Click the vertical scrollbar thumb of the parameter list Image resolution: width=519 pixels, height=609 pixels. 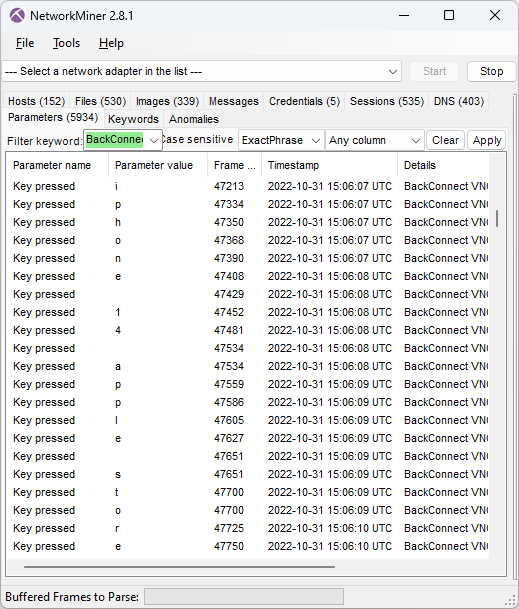tap(497, 219)
